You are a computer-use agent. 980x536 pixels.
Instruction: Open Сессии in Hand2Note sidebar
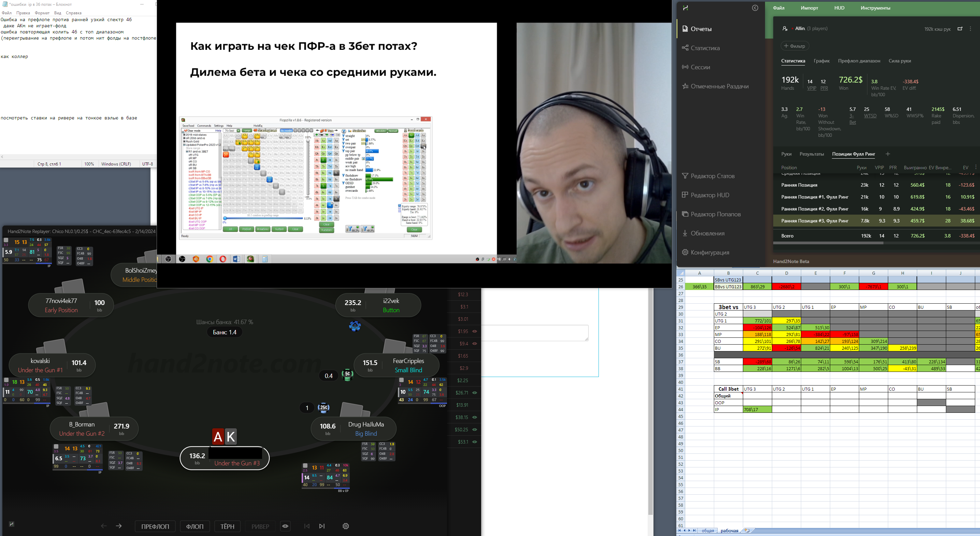pos(696,67)
